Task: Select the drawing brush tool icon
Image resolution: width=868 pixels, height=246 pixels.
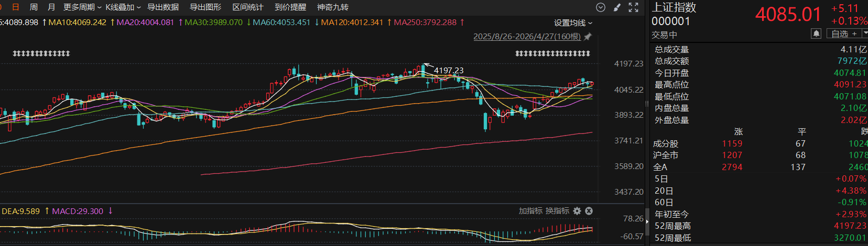Action: 617,7
